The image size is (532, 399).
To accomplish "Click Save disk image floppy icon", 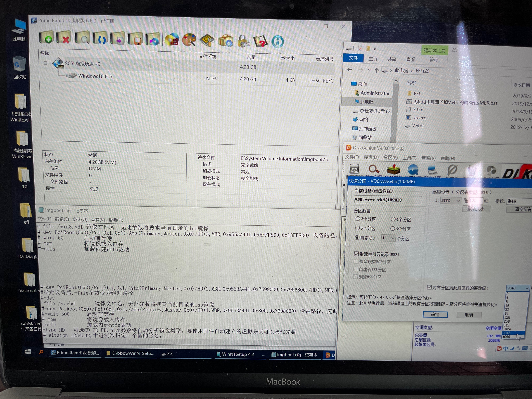I will pyautogui.click(x=135, y=39).
